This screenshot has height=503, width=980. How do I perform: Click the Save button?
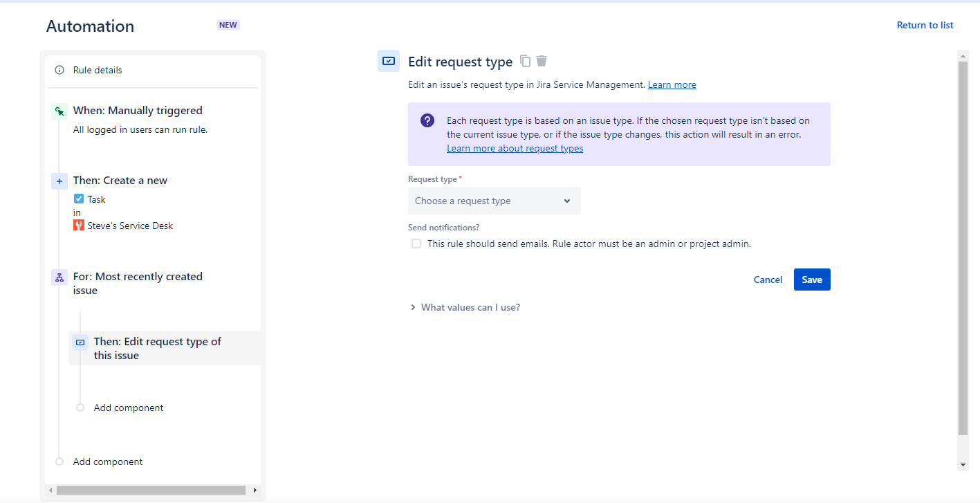coord(812,280)
